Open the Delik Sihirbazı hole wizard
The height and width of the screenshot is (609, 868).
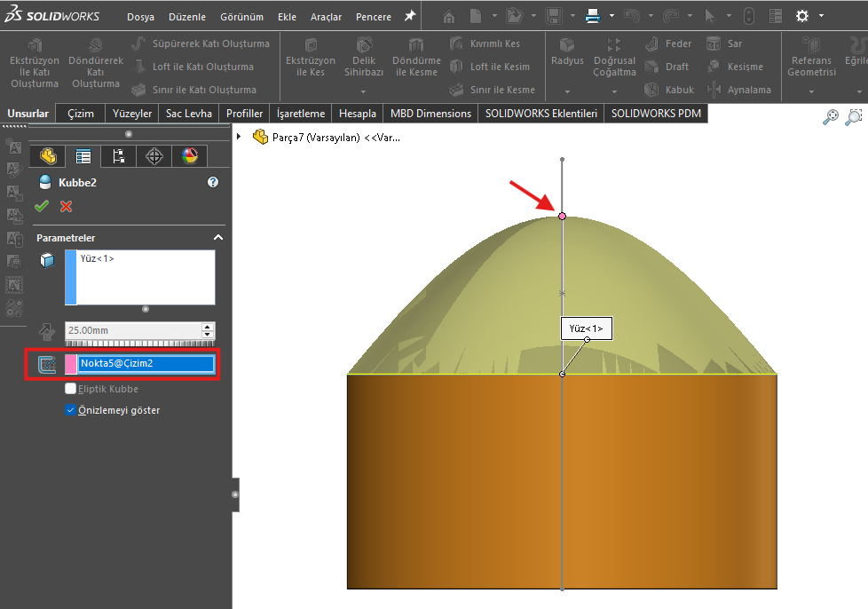pos(364,57)
